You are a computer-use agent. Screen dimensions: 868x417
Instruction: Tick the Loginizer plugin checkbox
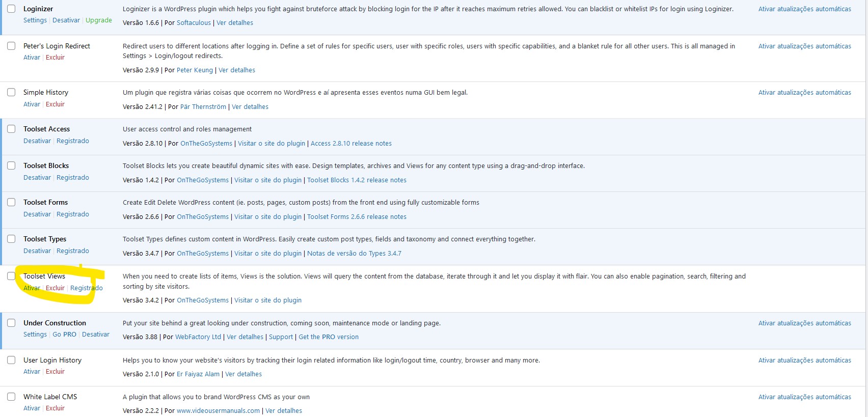(11, 9)
